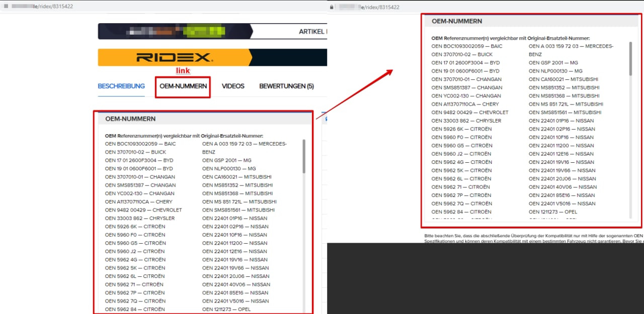Image resolution: width=644 pixels, height=314 pixels.
Task: Select 'OEN A113707110CA — CHERY' on left page
Action: (x=138, y=201)
